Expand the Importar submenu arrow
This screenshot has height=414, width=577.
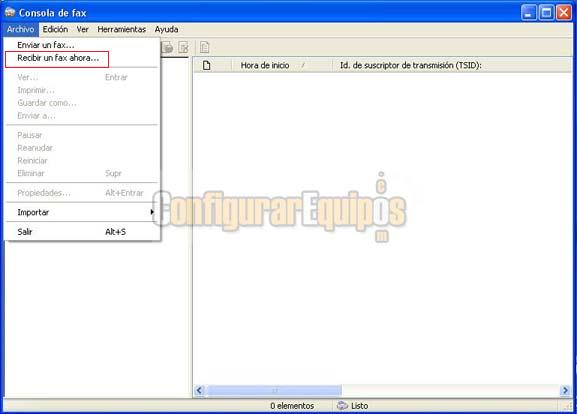click(x=152, y=212)
